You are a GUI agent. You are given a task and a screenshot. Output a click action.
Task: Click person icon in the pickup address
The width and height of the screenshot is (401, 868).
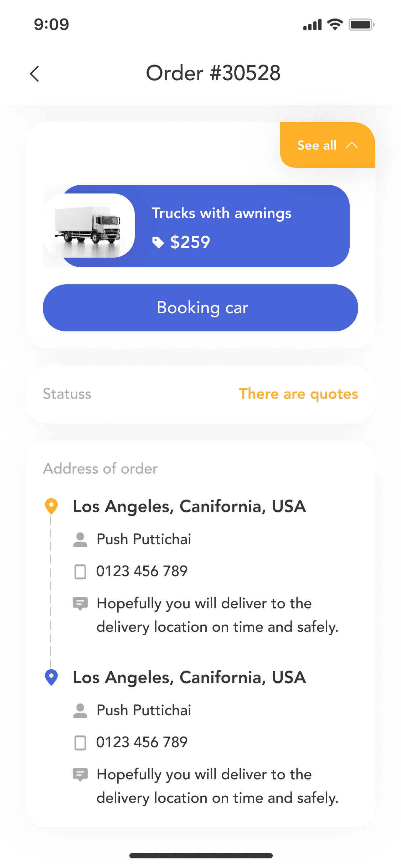[x=80, y=539]
